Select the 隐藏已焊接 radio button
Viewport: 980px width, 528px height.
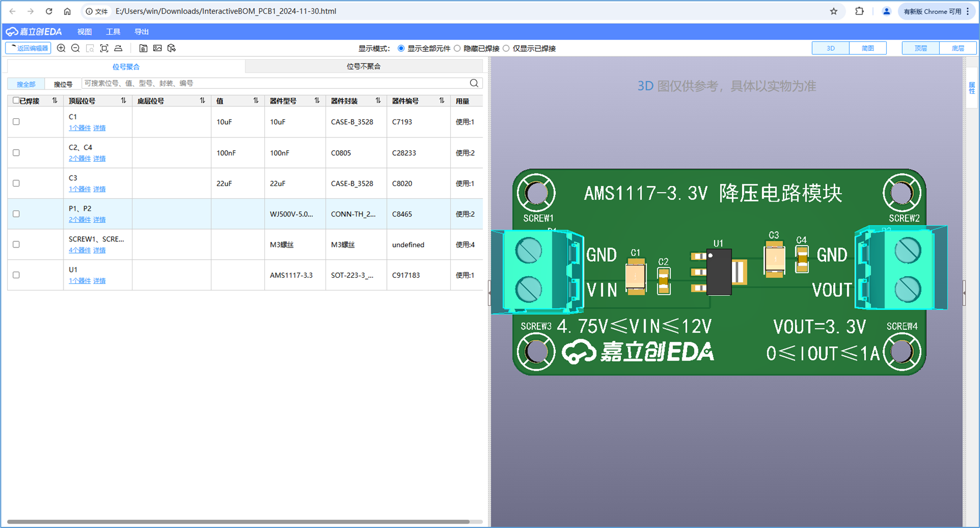(457, 49)
